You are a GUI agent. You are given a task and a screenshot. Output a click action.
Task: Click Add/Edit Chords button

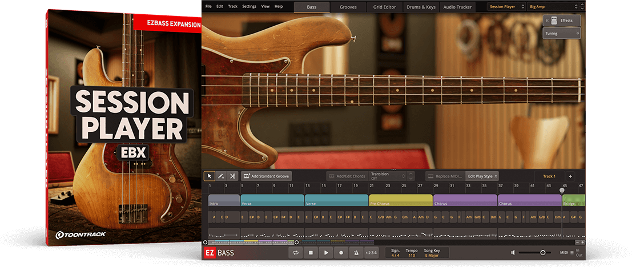pos(347,176)
